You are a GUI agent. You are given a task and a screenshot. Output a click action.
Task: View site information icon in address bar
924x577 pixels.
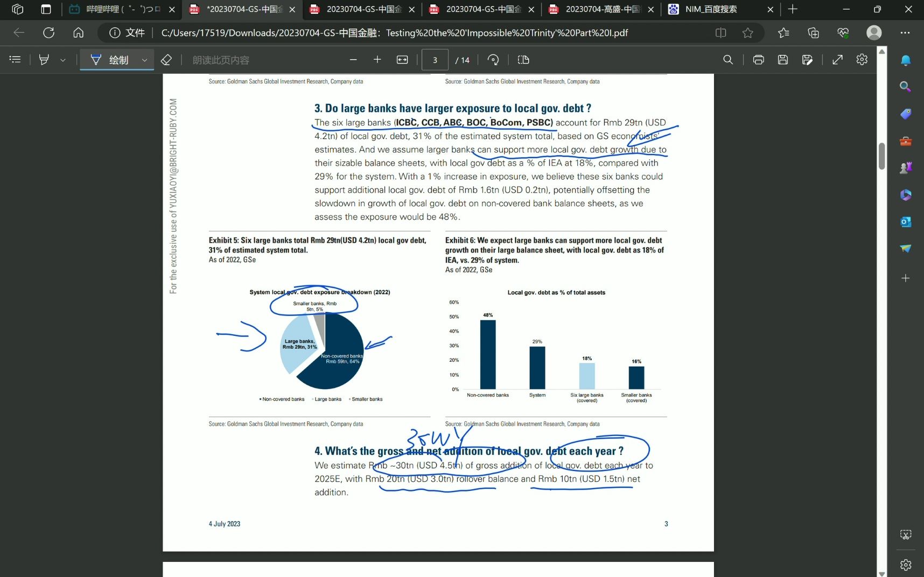pyautogui.click(x=115, y=33)
